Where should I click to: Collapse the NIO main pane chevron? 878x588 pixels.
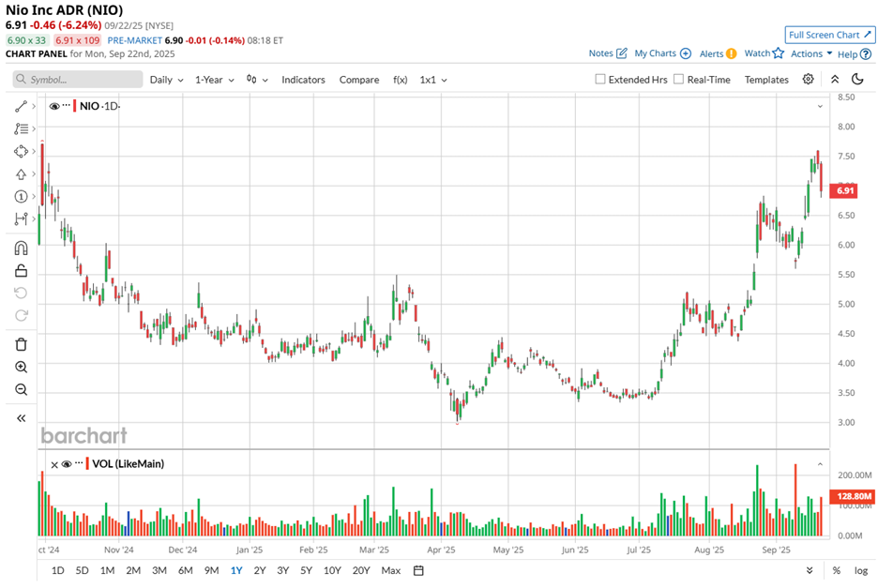tap(820, 106)
